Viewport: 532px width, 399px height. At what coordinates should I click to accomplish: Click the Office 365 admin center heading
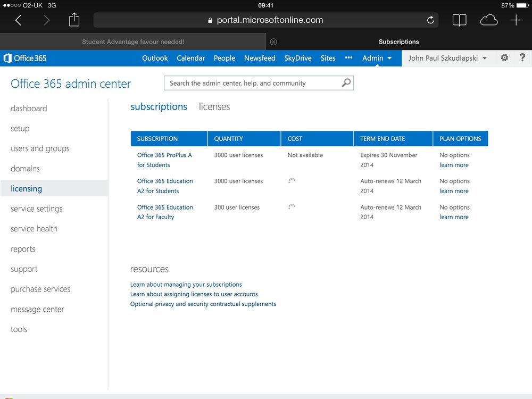tap(71, 84)
